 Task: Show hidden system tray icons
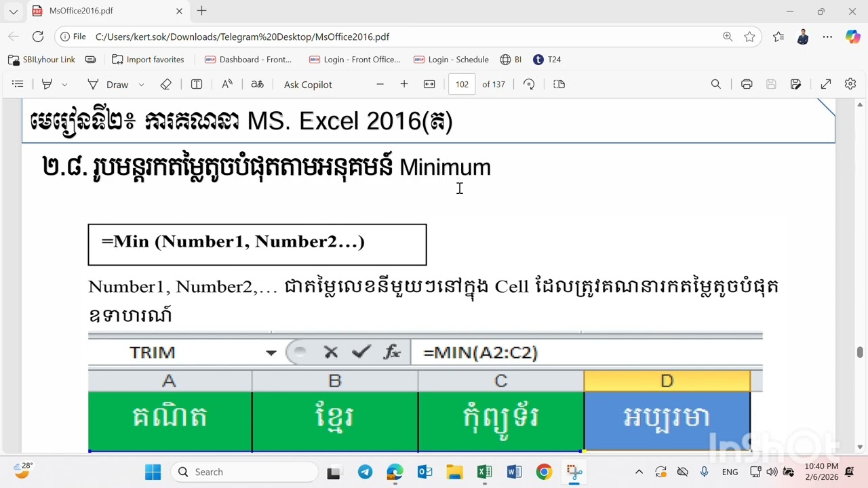[639, 472]
